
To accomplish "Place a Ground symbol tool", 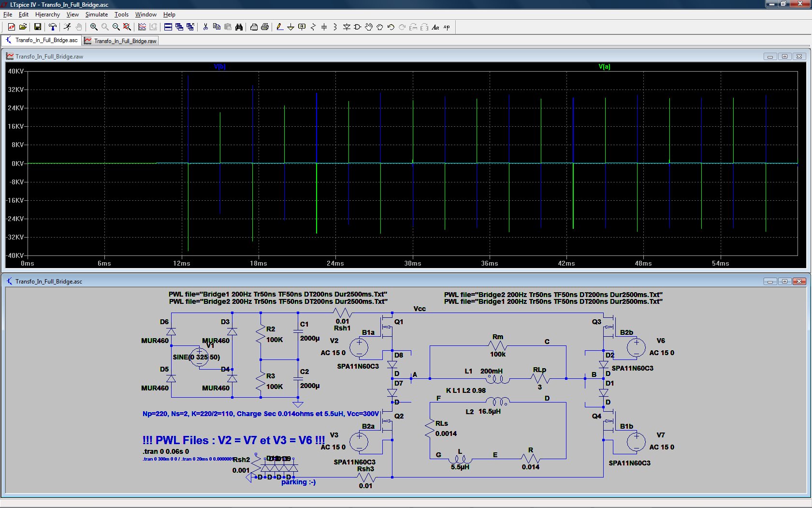I will click(290, 27).
